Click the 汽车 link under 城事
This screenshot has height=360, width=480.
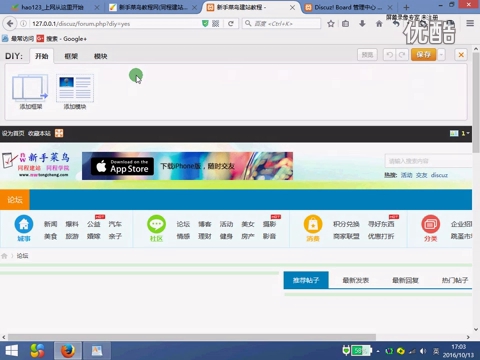pyautogui.click(x=115, y=224)
